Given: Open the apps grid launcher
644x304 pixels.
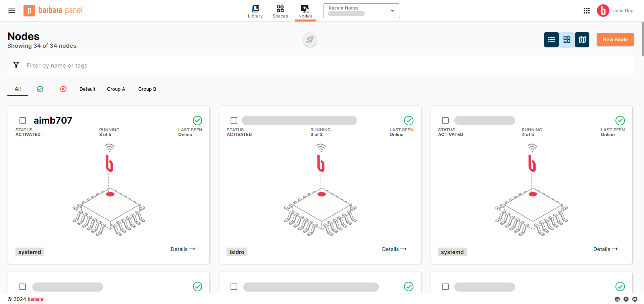Looking at the screenshot, I should [586, 11].
